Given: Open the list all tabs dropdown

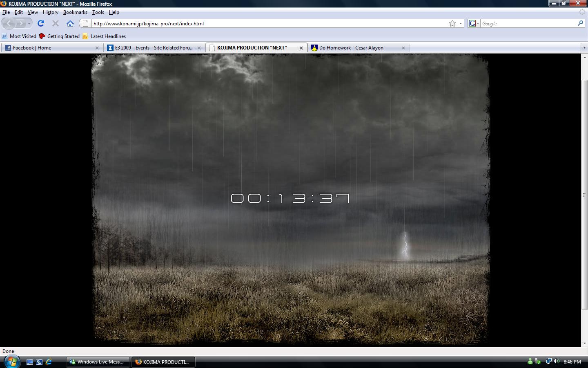Looking at the screenshot, I should pyautogui.click(x=584, y=48).
